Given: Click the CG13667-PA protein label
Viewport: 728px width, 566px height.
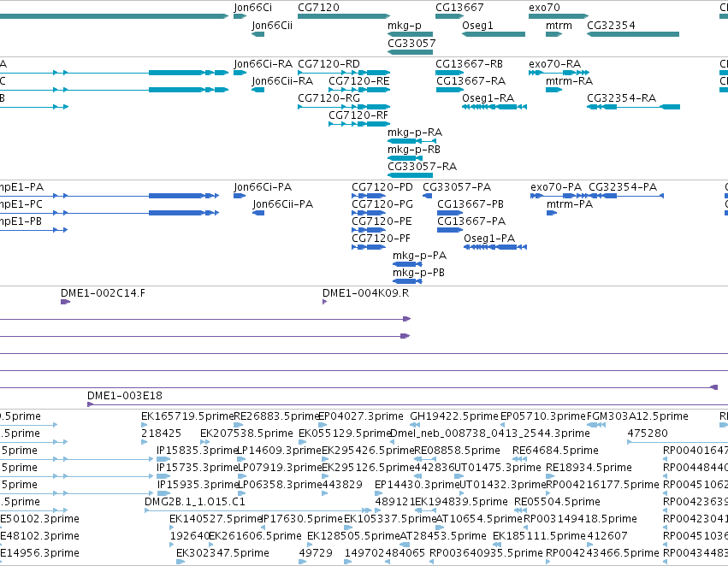Looking at the screenshot, I should pos(471,221).
